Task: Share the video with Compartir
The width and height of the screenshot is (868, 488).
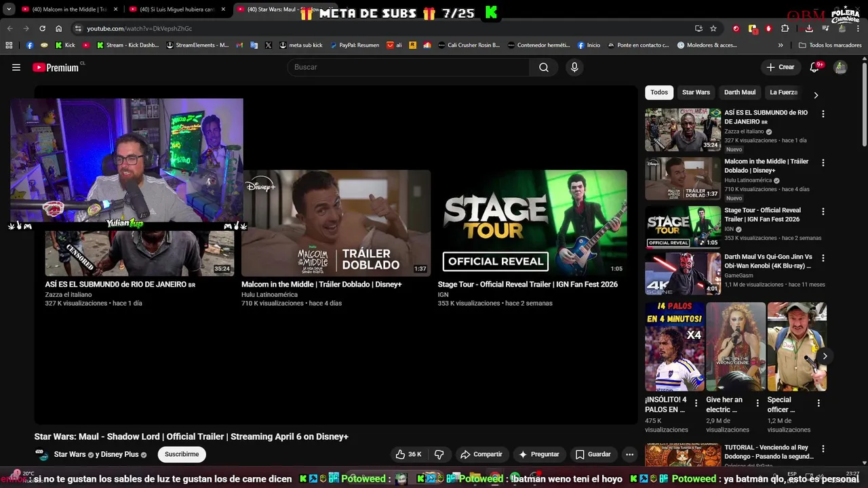Action: pyautogui.click(x=481, y=454)
